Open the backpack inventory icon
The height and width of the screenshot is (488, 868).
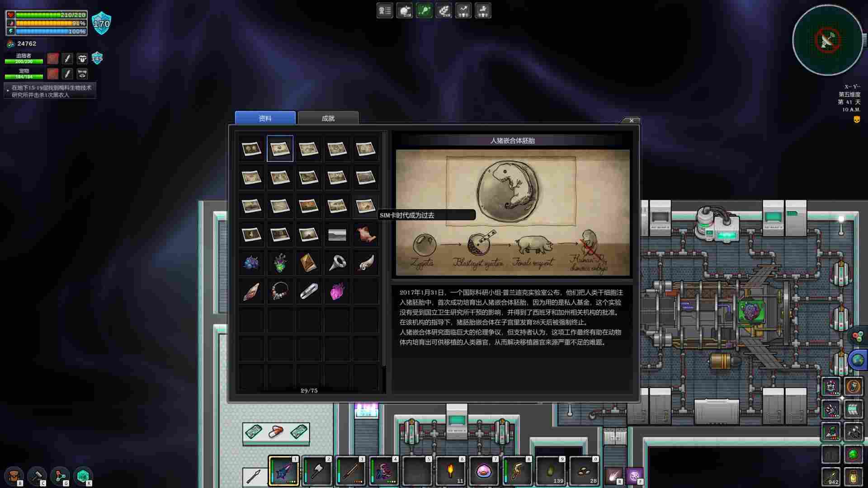(14, 476)
